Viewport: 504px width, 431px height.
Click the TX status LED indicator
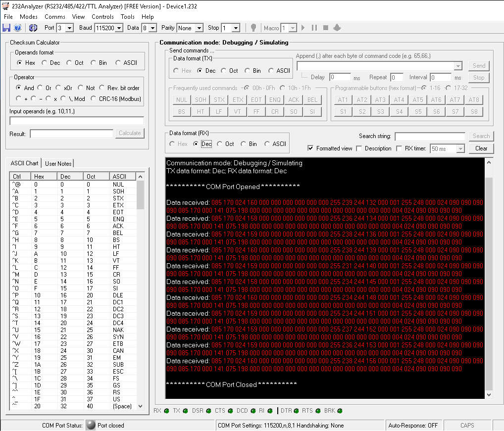[186, 411]
